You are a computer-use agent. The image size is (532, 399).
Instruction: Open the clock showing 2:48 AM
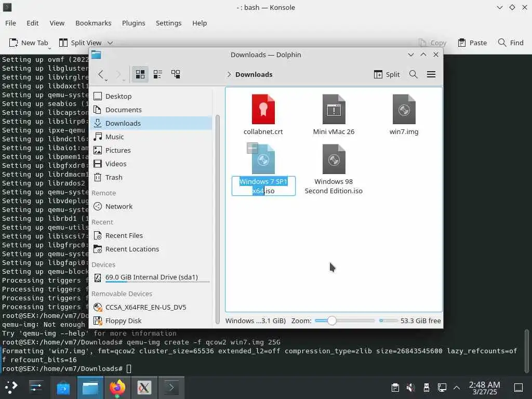(x=485, y=388)
